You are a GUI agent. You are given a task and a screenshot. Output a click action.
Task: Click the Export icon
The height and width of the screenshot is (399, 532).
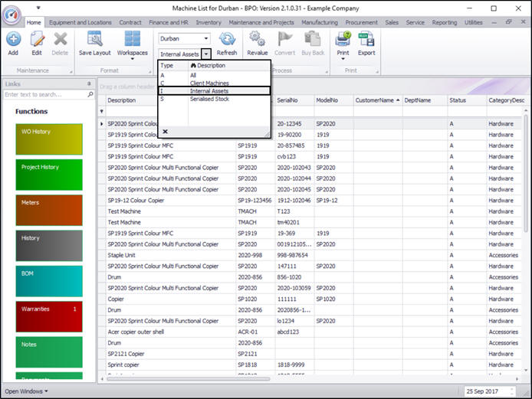(366, 40)
